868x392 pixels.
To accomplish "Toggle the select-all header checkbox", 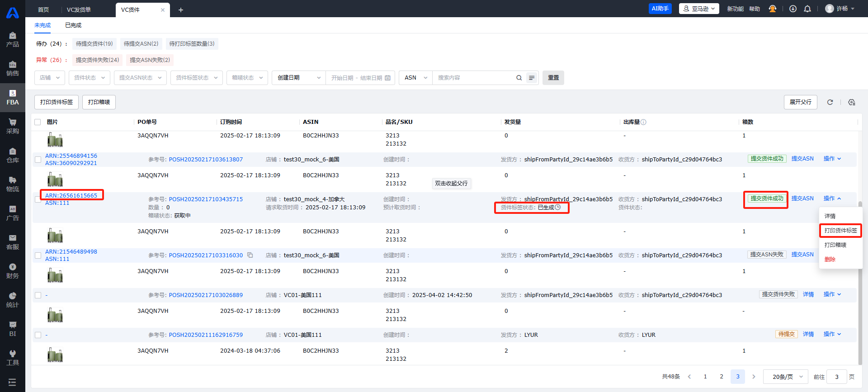I will (38, 122).
